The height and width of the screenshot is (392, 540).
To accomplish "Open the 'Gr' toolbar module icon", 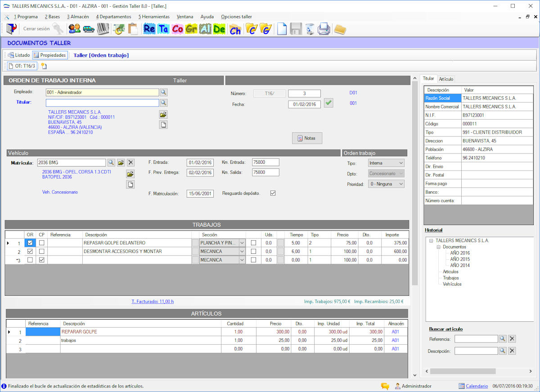I will pyautogui.click(x=191, y=29).
